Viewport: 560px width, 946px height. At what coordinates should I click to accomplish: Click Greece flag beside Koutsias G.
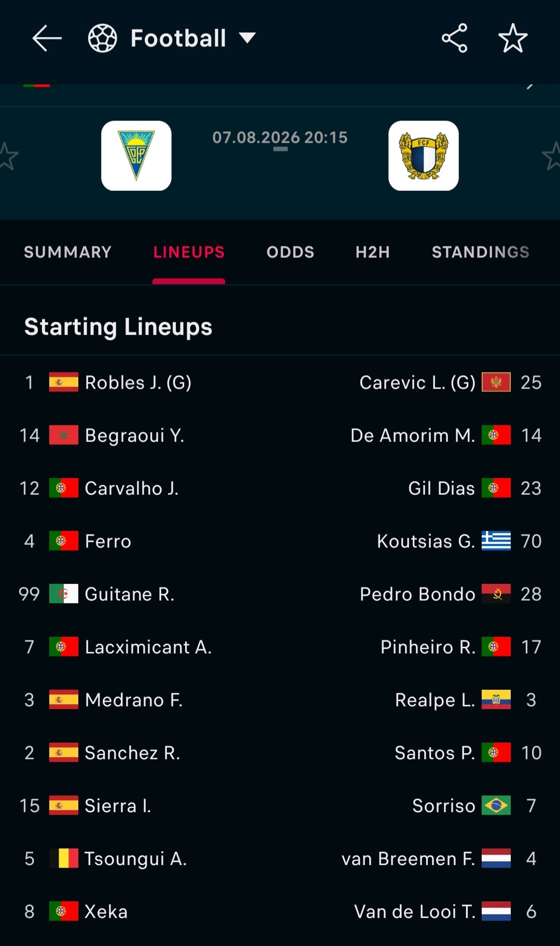496,541
